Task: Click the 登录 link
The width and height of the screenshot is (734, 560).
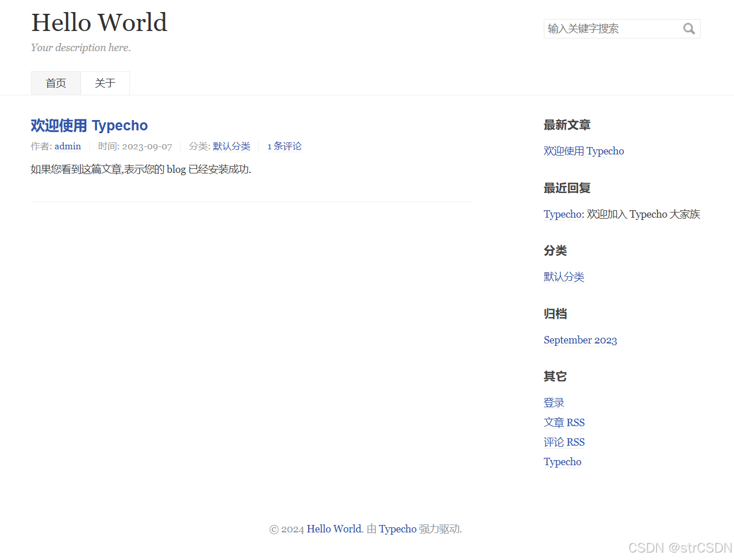Action: pyautogui.click(x=554, y=403)
